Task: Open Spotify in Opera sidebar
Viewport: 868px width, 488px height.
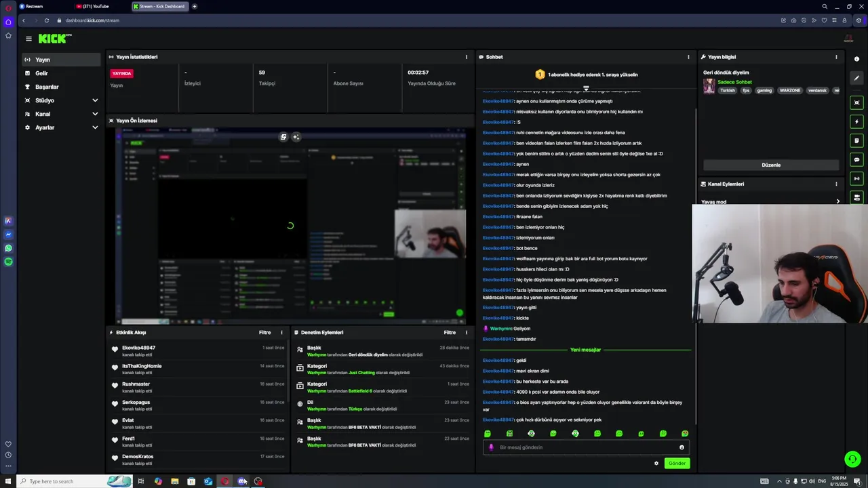Action: [x=8, y=262]
